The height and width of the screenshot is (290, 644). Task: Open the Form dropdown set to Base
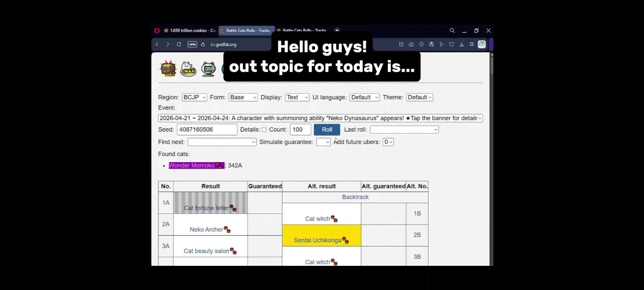(243, 97)
